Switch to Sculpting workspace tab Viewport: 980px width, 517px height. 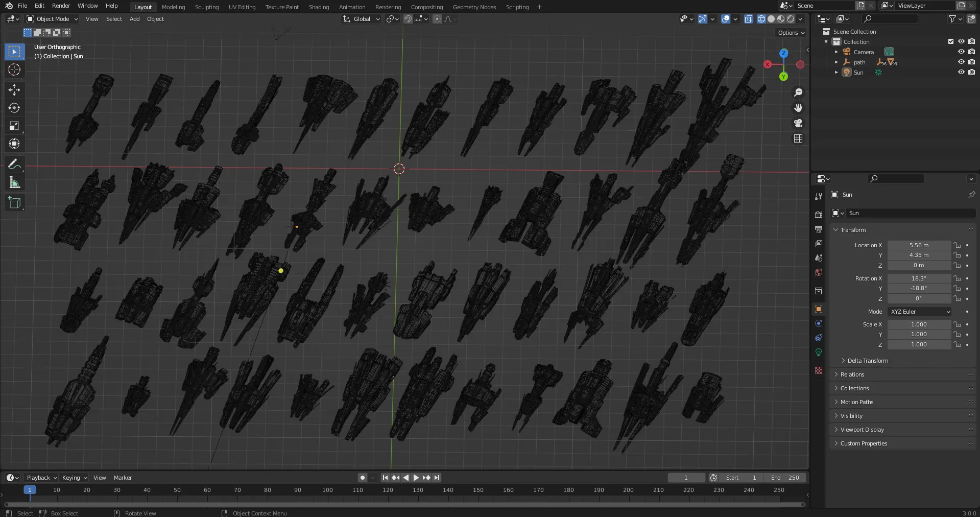[x=207, y=7]
